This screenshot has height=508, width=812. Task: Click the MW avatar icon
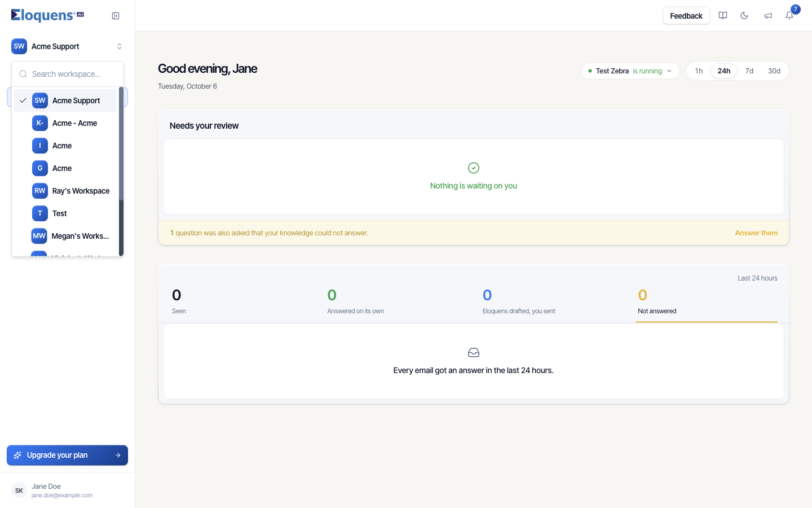39,236
